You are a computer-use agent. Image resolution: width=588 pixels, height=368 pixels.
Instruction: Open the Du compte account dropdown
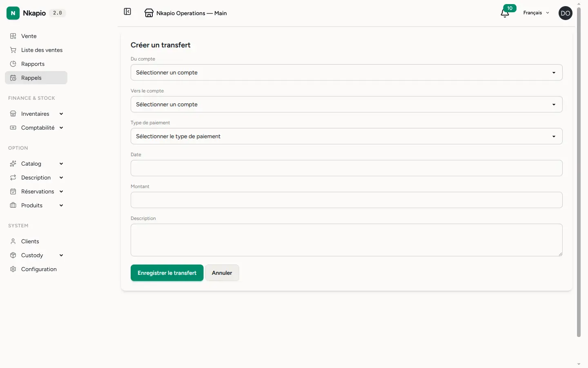pos(346,72)
